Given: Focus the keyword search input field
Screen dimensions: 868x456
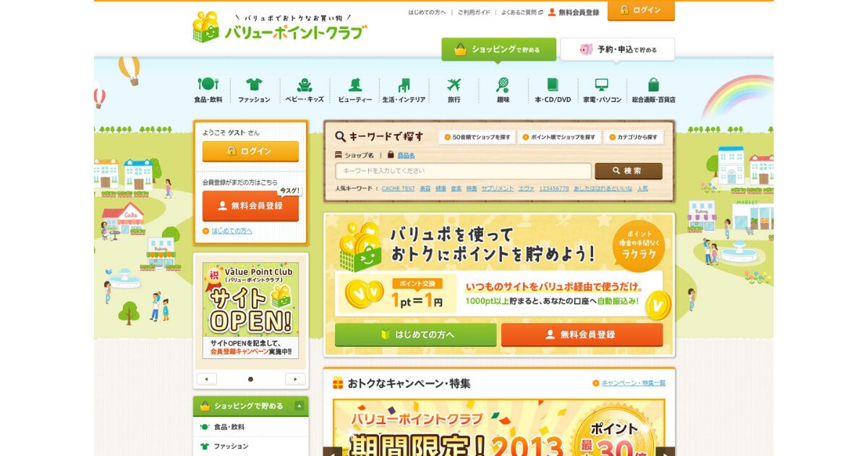Looking at the screenshot, I should tap(463, 171).
